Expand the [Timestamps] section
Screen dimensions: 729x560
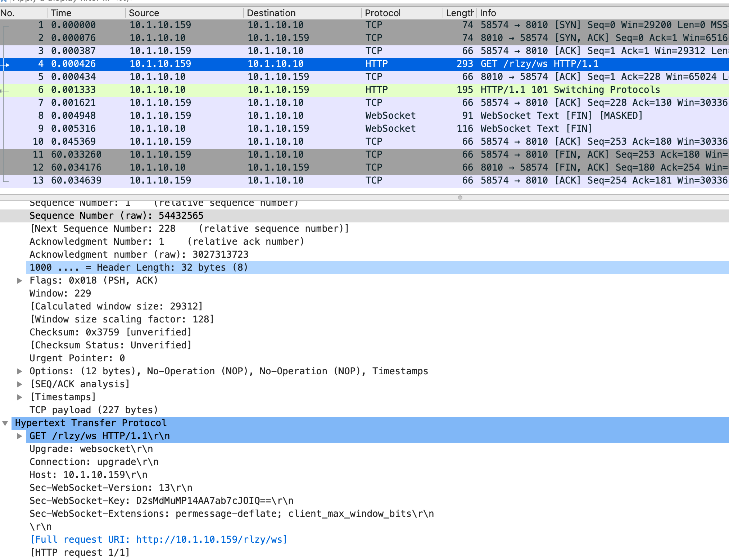click(x=20, y=397)
